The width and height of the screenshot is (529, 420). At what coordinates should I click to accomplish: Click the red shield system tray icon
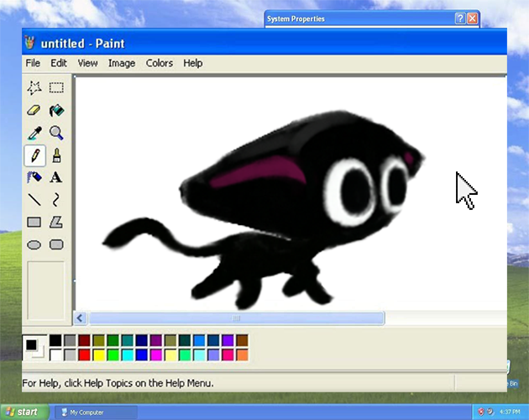coord(481,412)
